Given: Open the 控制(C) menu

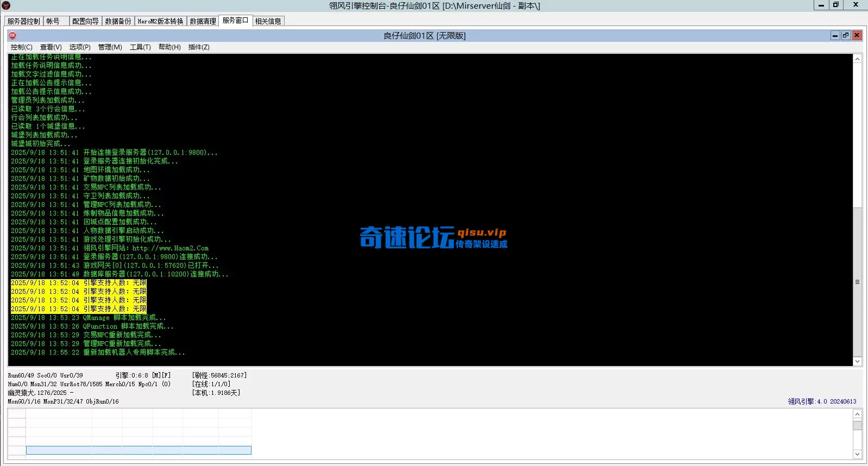Looking at the screenshot, I should 22,47.
